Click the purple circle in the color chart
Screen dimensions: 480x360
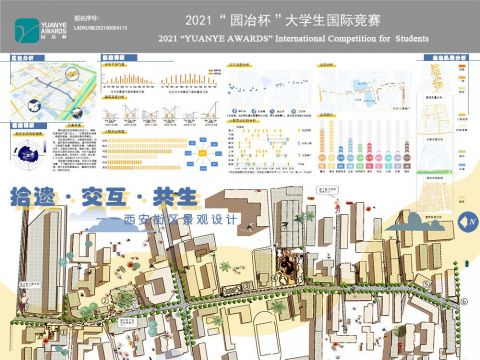(397, 158)
